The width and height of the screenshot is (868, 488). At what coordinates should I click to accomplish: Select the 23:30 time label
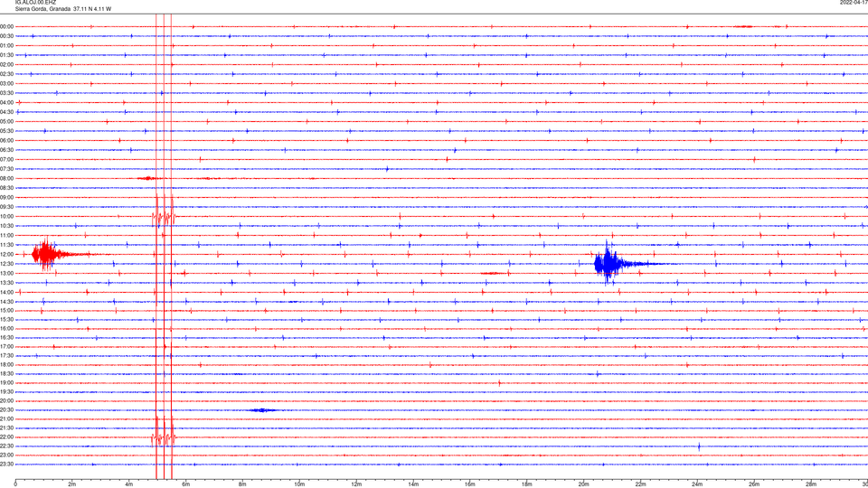6,464
